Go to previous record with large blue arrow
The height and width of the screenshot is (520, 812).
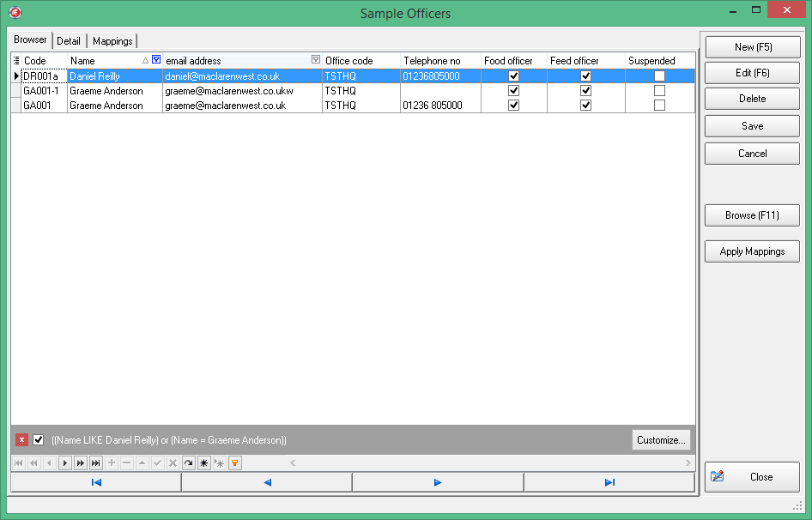click(267, 482)
